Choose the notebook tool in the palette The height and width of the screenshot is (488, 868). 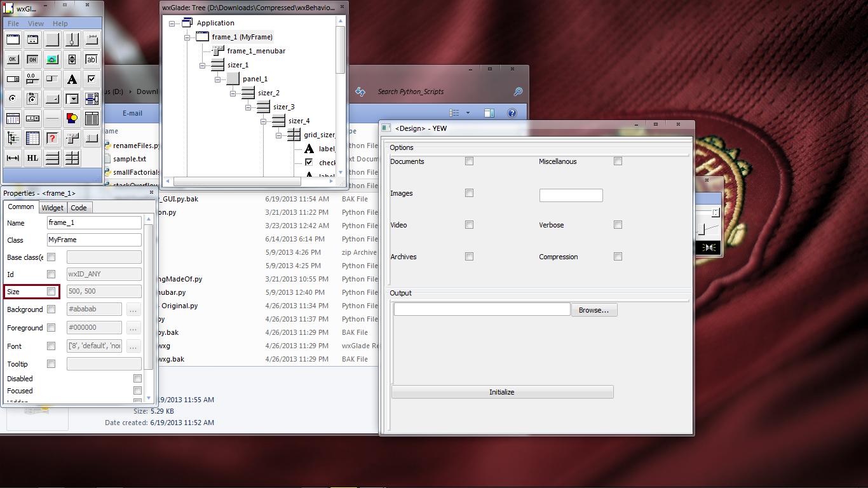92,39
